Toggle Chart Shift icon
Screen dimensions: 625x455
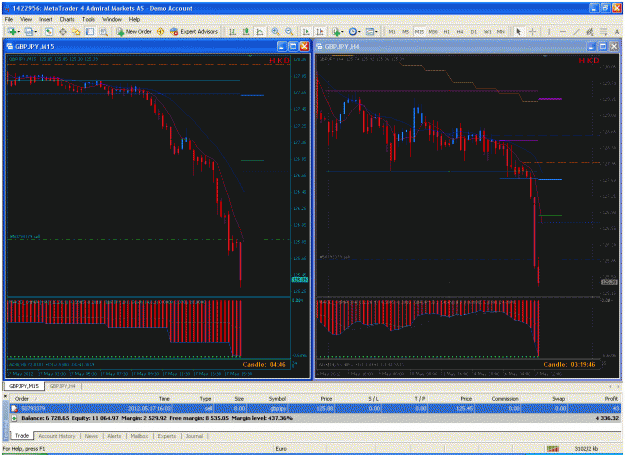[x=320, y=31]
